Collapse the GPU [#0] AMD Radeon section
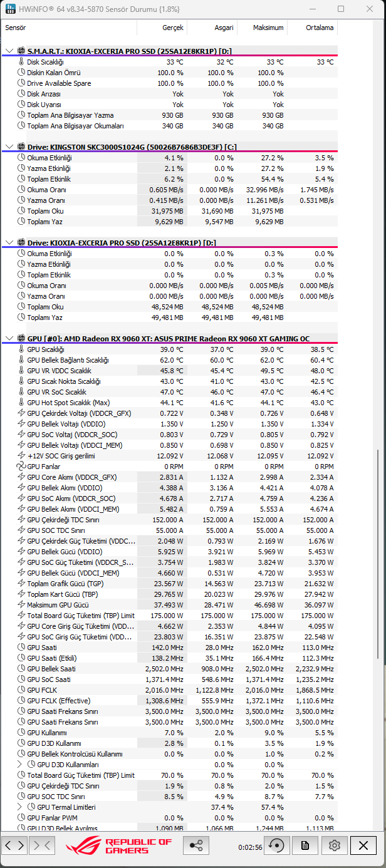386x868 pixels. [9, 339]
